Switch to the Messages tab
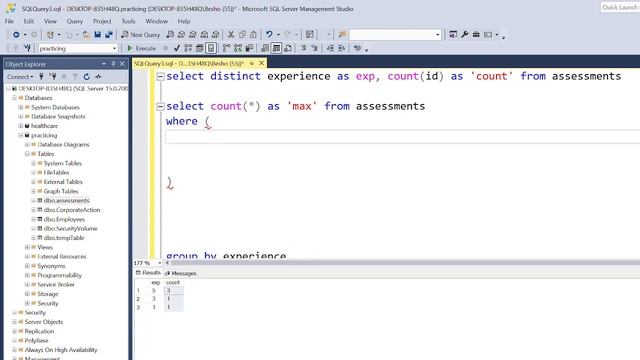The width and height of the screenshot is (640, 360). pos(181,273)
